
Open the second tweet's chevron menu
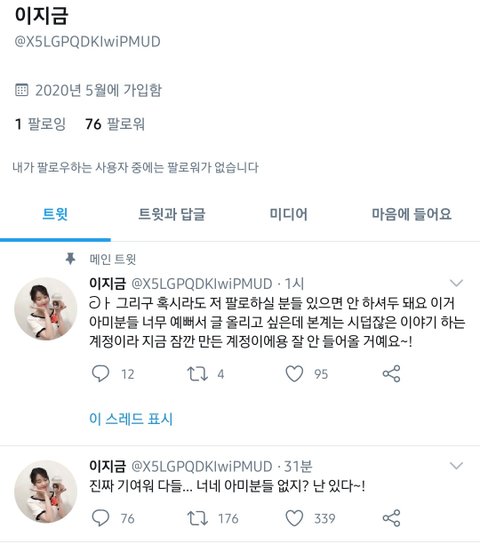click(456, 465)
